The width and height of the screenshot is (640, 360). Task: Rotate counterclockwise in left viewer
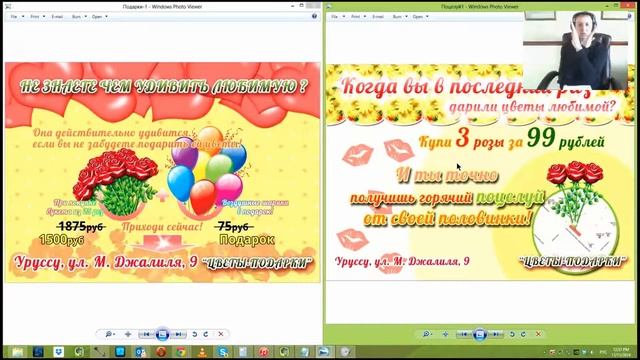(x=195, y=334)
